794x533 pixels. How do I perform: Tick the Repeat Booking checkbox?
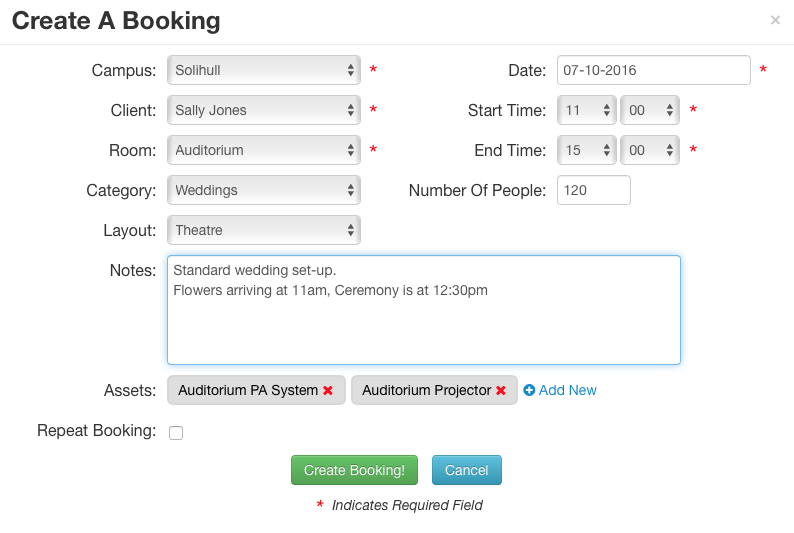[x=176, y=433]
